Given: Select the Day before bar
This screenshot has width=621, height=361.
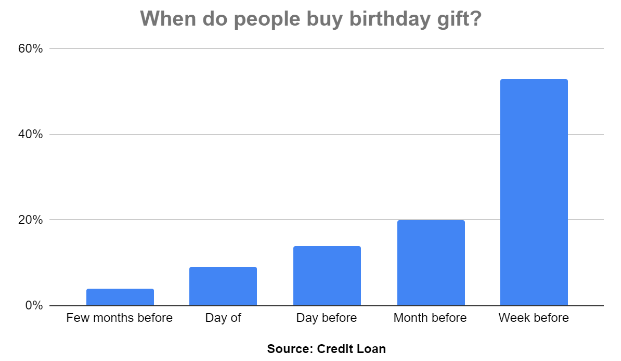Looking at the screenshot, I should (327, 276).
